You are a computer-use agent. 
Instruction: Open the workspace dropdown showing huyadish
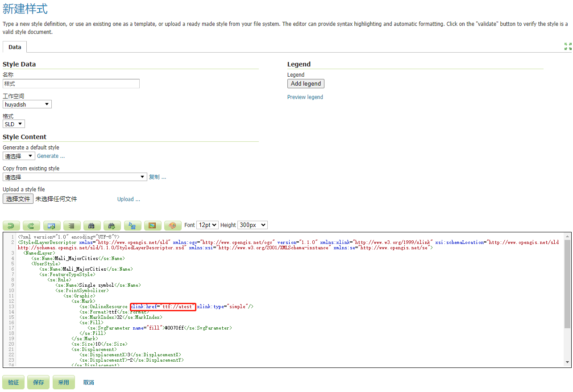click(x=27, y=104)
